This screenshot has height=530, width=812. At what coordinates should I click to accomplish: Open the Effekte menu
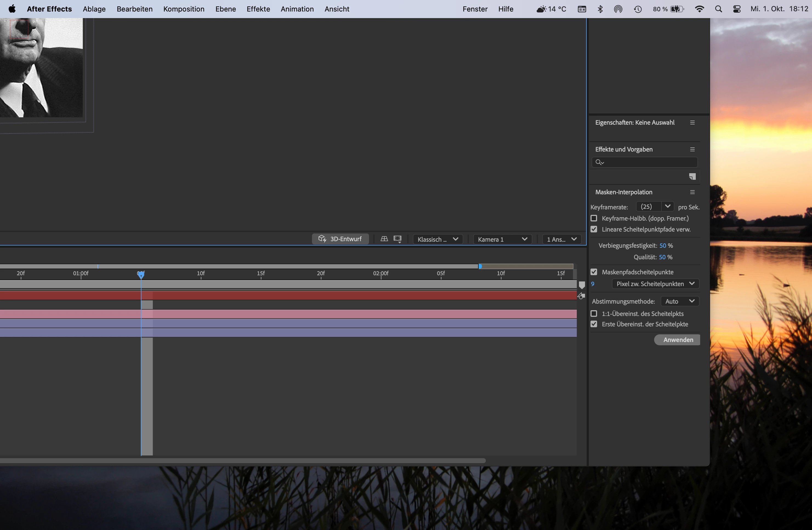coord(258,9)
